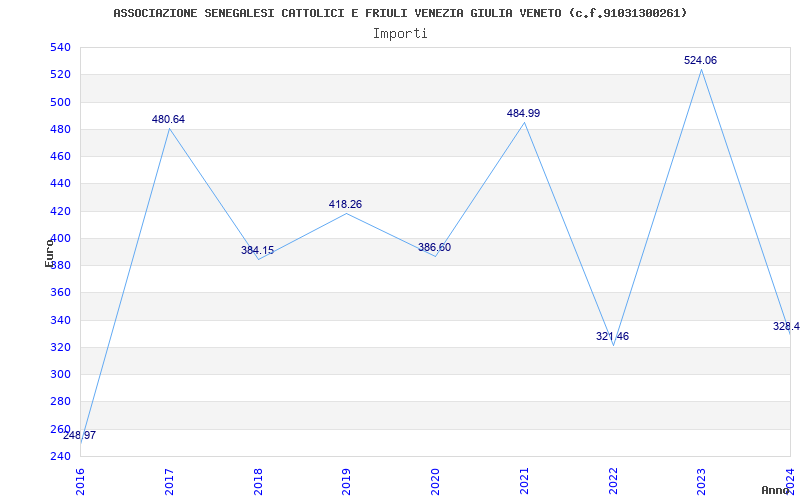The width and height of the screenshot is (800, 500).
Task: Click the Importi chart subtitle
Action: click(x=400, y=34)
